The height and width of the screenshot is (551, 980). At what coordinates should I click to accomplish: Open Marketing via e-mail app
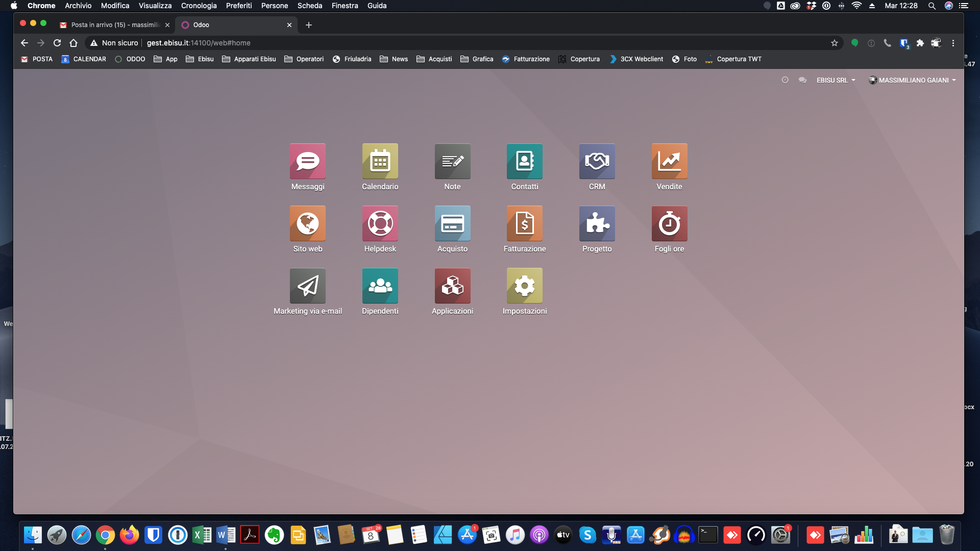point(307,286)
